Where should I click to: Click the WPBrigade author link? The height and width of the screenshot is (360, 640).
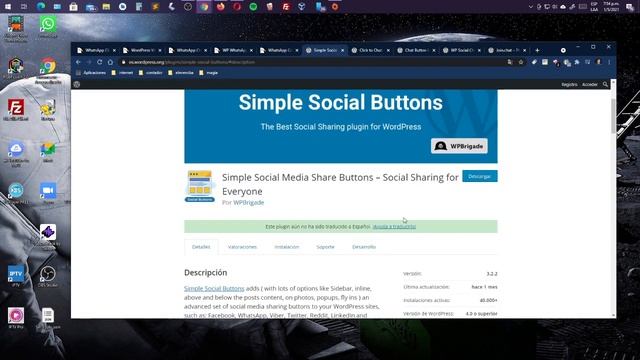(249, 202)
